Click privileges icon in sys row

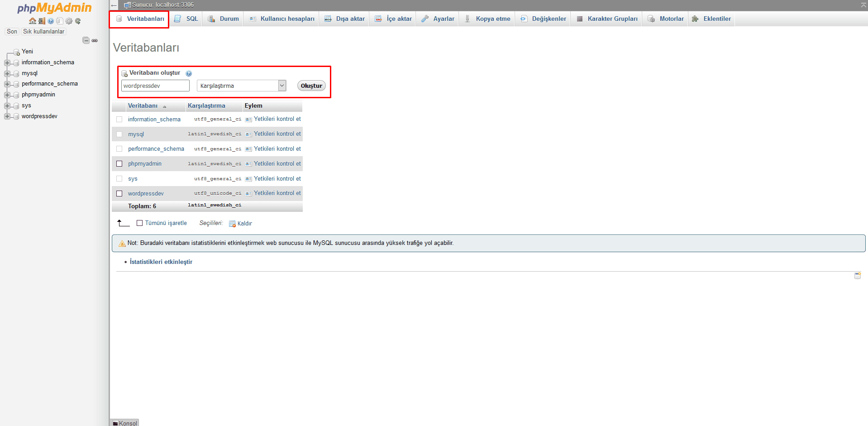coord(248,179)
